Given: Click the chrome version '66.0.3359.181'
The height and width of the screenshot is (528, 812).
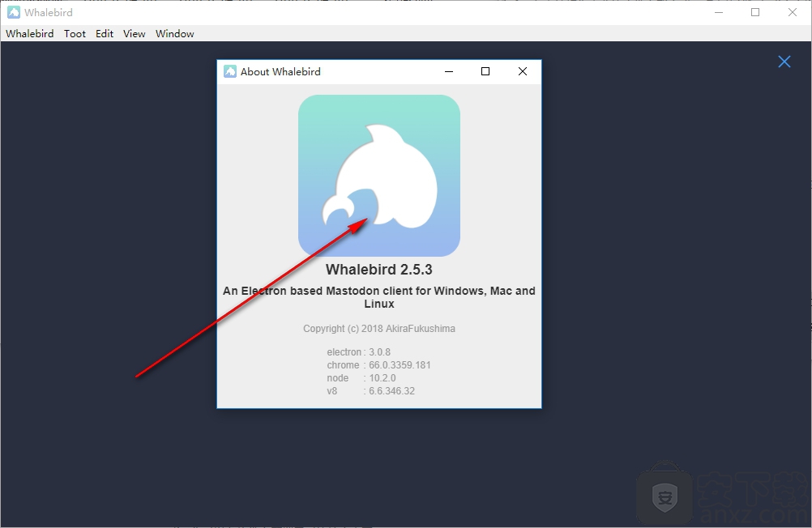Looking at the screenshot, I should click(400, 365).
